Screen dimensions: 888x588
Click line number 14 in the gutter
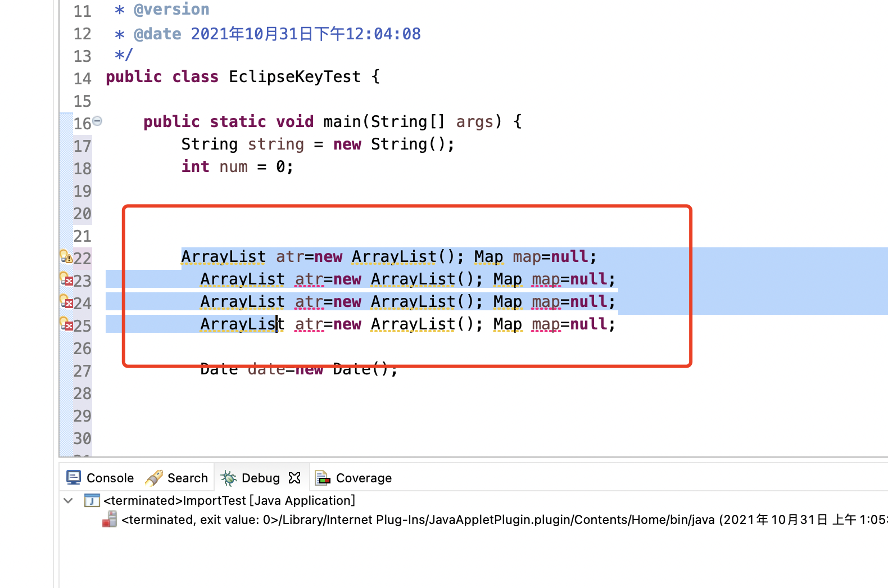(x=82, y=79)
